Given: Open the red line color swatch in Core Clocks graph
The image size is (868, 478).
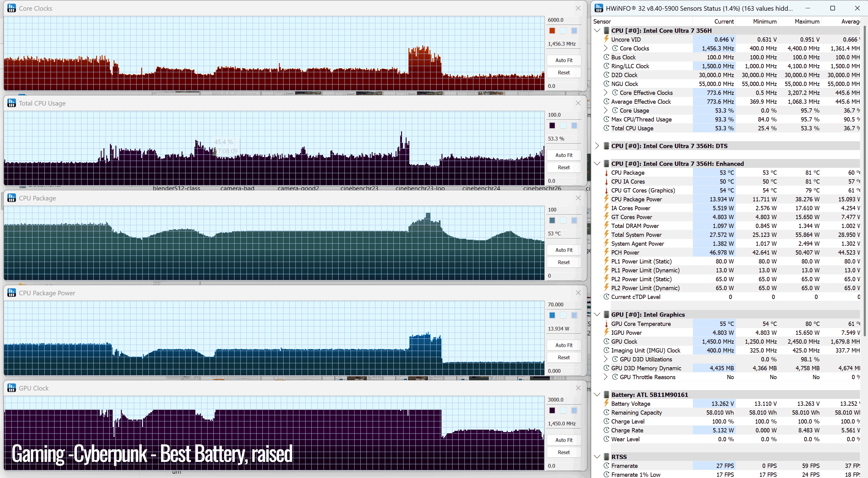Looking at the screenshot, I should 552,31.
